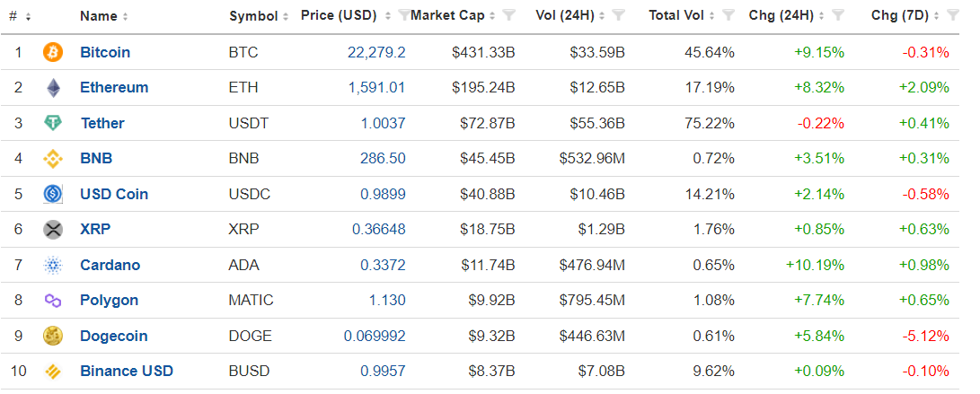This screenshot has width=980, height=394.
Task: Click the Tether logo icon
Action: [x=53, y=123]
